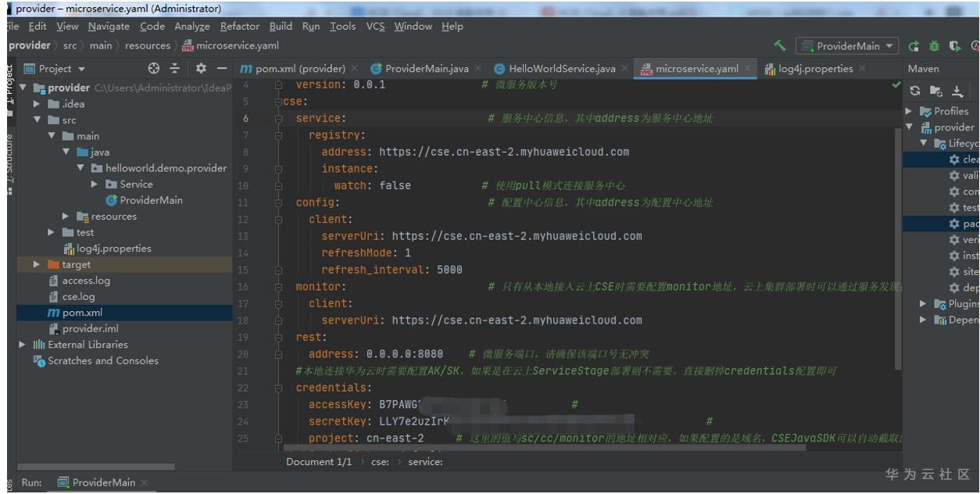This screenshot has height=494, width=980.
Task: Select access.log file in tree
Action: coord(79,281)
